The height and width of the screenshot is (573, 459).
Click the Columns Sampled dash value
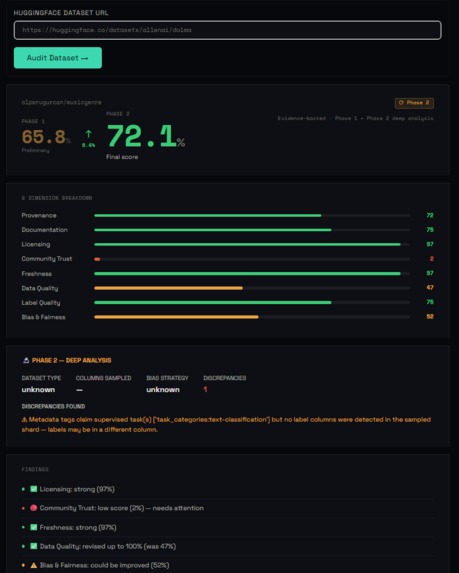pos(79,390)
